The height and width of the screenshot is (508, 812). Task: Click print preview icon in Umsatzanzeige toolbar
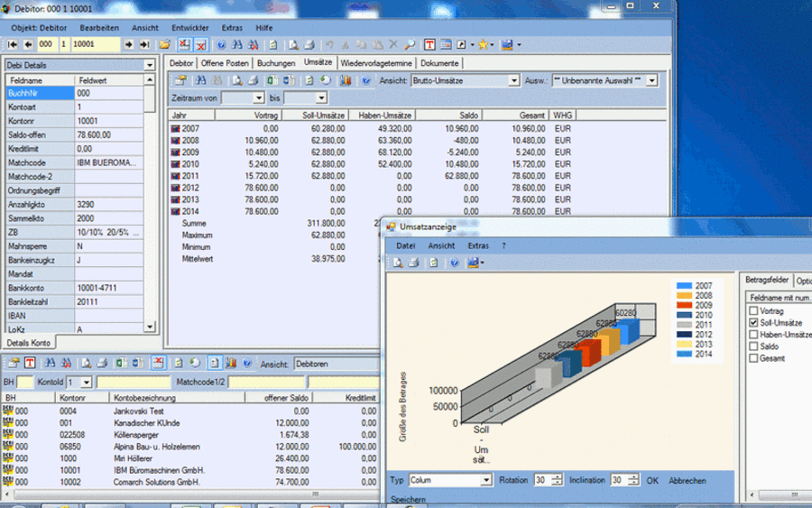coord(398,263)
